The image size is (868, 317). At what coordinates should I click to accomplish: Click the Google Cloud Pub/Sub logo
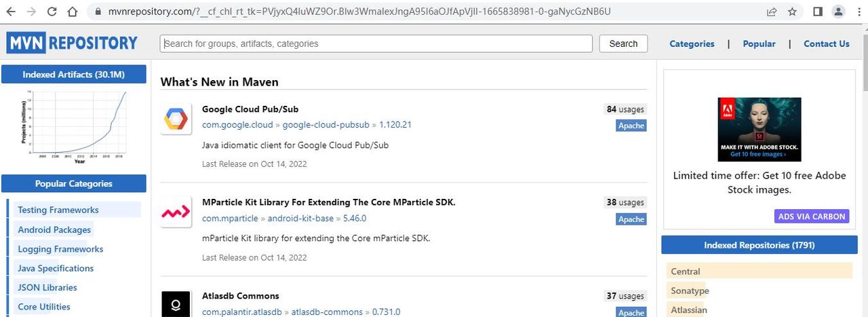click(x=175, y=120)
